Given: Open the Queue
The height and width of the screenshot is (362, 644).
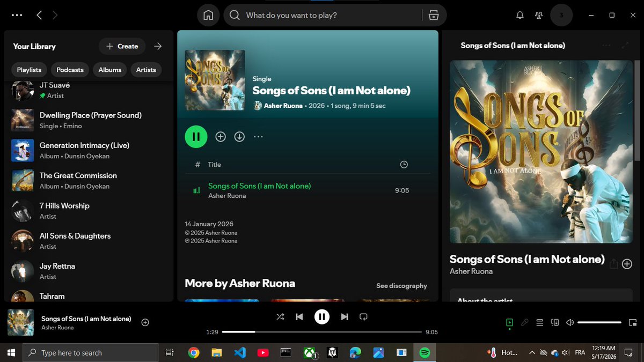Looking at the screenshot, I should pyautogui.click(x=540, y=322).
